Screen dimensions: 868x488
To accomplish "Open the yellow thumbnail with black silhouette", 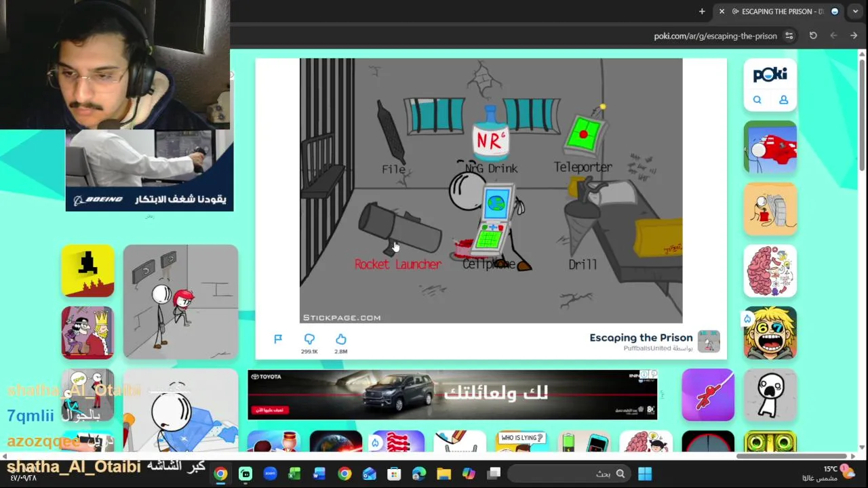I will 87,271.
